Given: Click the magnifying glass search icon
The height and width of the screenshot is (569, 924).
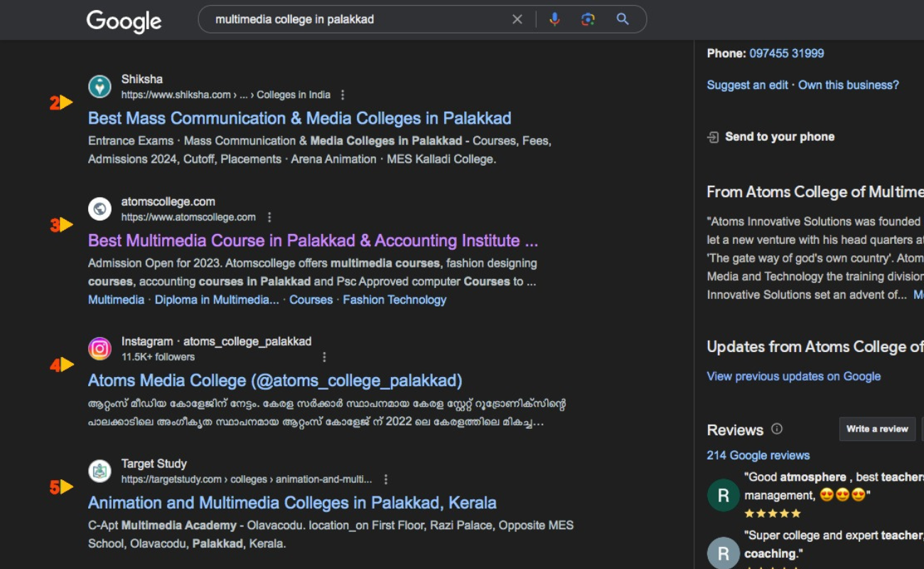Looking at the screenshot, I should coord(623,19).
